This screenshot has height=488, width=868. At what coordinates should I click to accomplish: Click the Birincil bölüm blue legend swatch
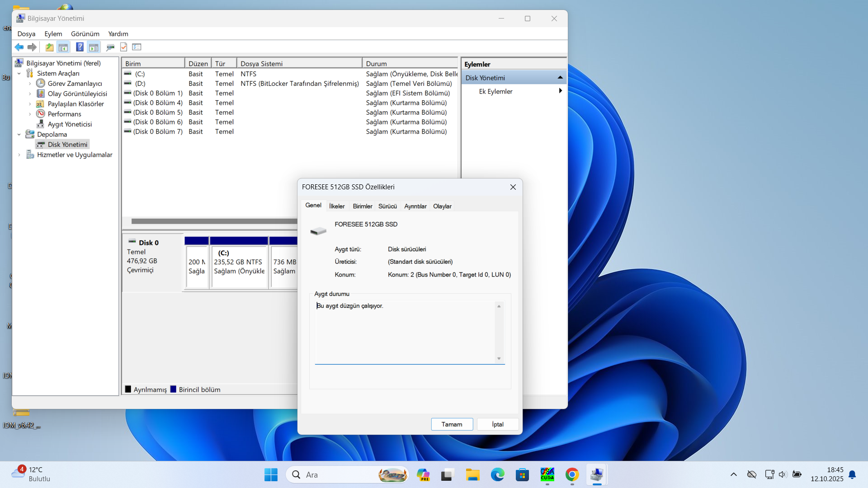click(x=173, y=389)
